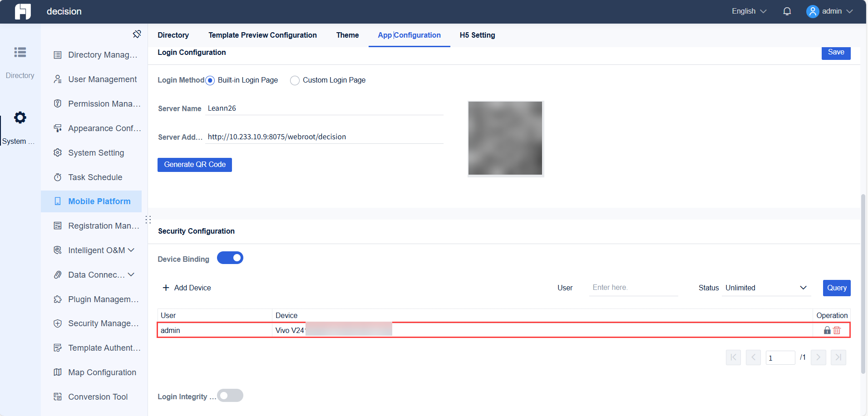Click the User Management icon
This screenshot has width=868, height=416.
58,79
